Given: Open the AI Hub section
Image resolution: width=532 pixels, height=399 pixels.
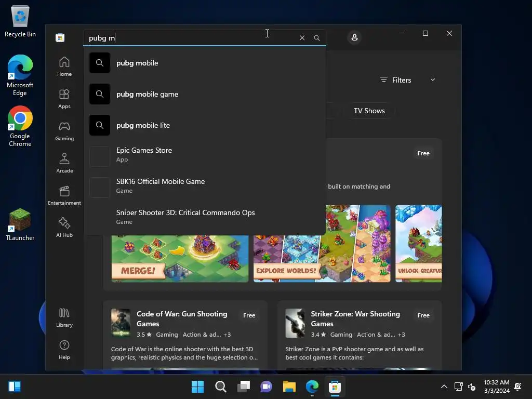Looking at the screenshot, I should [x=64, y=228].
